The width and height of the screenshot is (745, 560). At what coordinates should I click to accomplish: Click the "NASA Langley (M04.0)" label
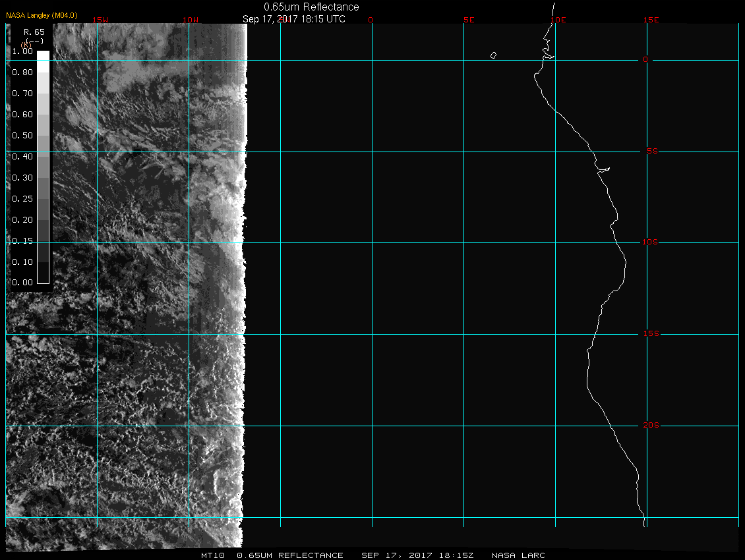point(42,15)
